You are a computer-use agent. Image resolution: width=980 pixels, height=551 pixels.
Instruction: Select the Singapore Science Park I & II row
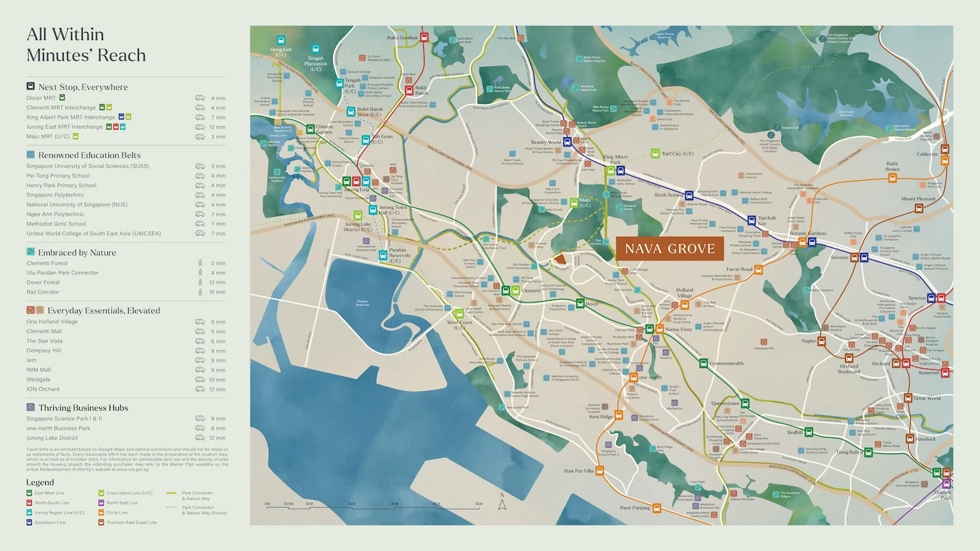[126, 419]
